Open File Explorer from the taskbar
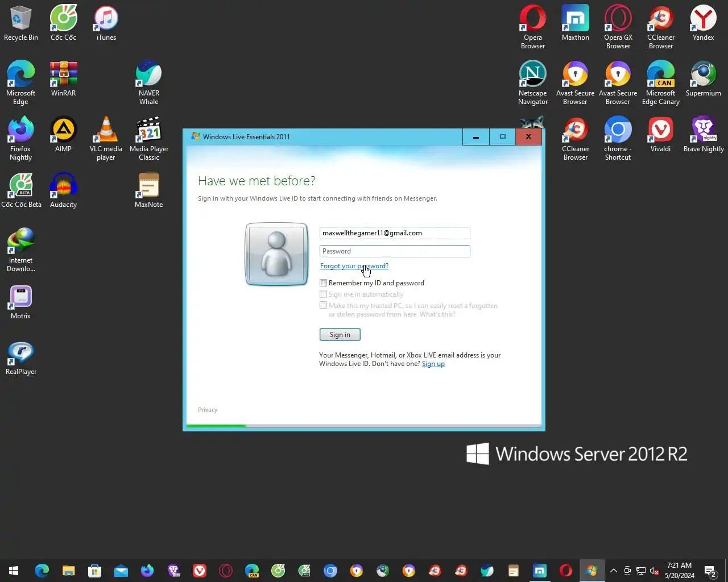Image resolution: width=728 pixels, height=582 pixels. 68,571
